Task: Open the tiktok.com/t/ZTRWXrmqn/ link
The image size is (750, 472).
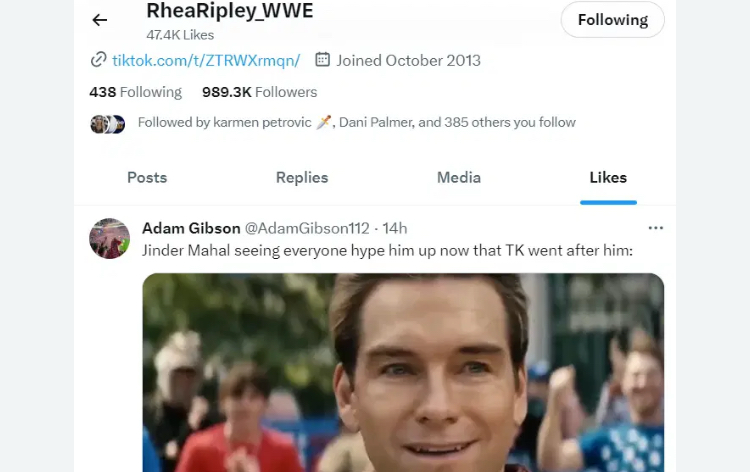Action: tap(206, 61)
